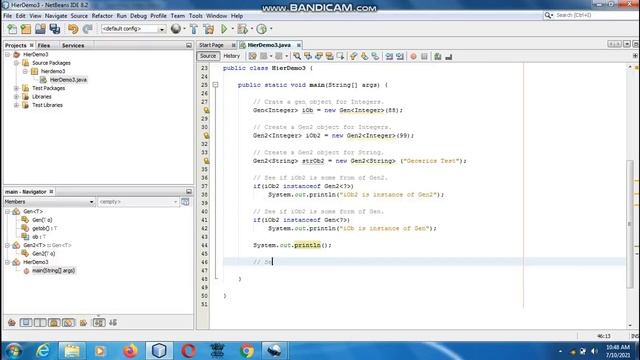
Task: Click the Sort by Source icon in Navigator
Action: click(x=113, y=322)
